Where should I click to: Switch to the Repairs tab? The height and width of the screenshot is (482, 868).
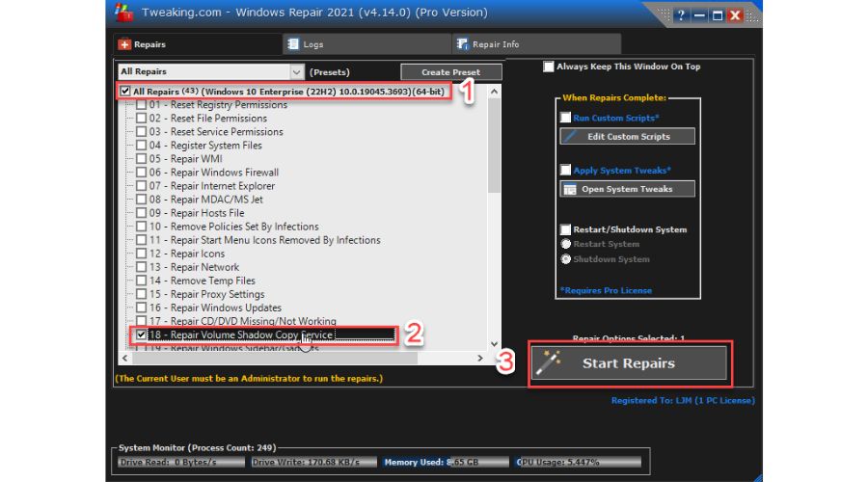coord(198,44)
